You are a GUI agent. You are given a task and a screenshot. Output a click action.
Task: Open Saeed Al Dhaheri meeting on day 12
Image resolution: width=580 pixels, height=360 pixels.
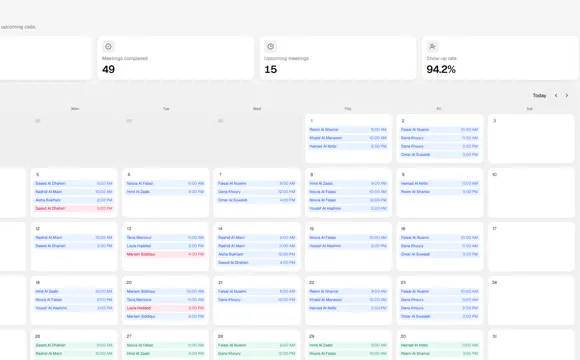pos(74,246)
